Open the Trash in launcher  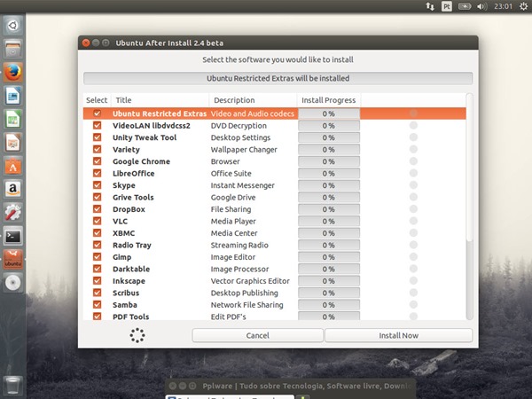[x=13, y=386]
